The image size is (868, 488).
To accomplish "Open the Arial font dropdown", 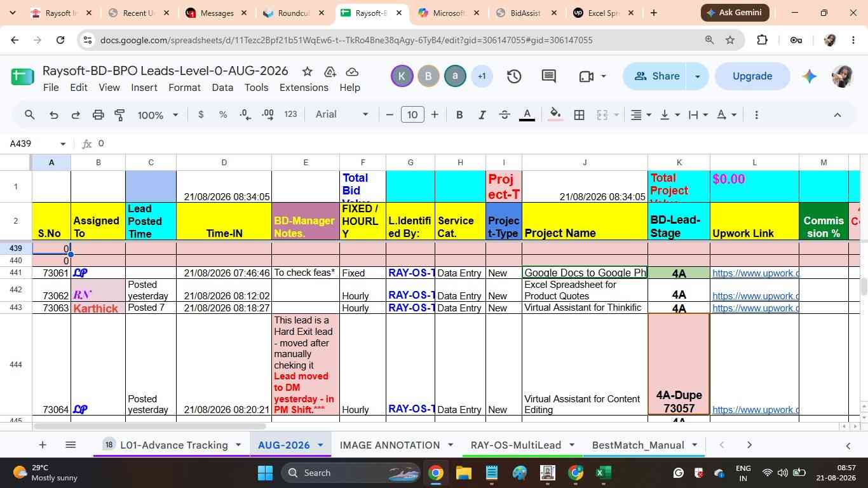I will click(x=342, y=114).
